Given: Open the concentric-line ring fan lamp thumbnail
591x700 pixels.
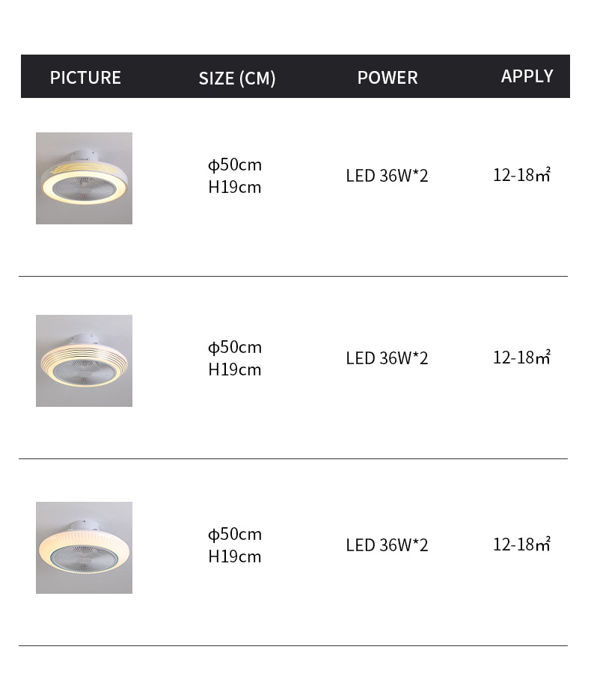Looking at the screenshot, I should 84,360.
